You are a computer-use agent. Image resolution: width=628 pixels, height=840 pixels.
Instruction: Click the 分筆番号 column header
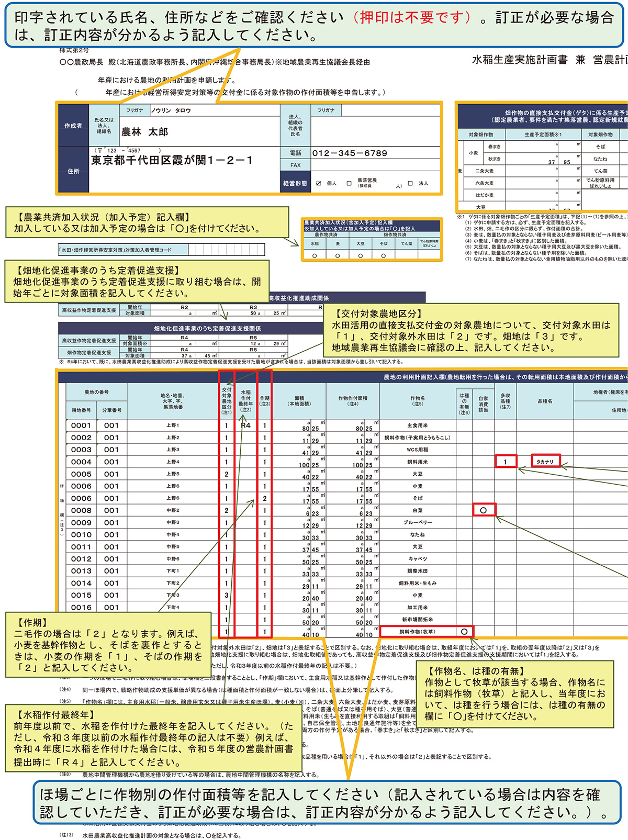[x=111, y=410]
